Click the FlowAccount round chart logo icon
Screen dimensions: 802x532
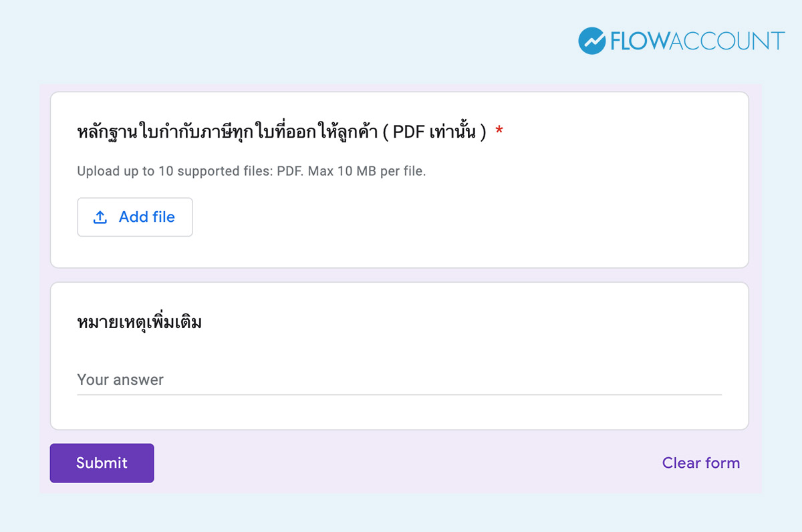[x=592, y=41]
